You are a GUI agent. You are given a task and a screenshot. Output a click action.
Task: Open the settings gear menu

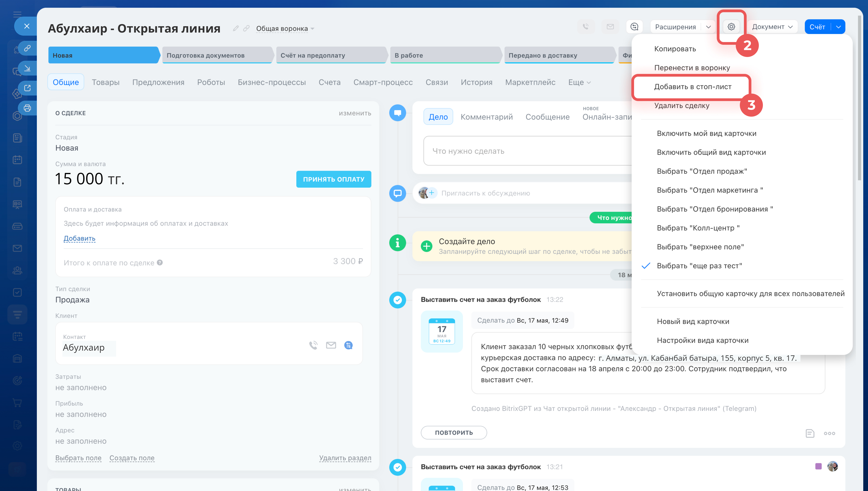tap(731, 27)
